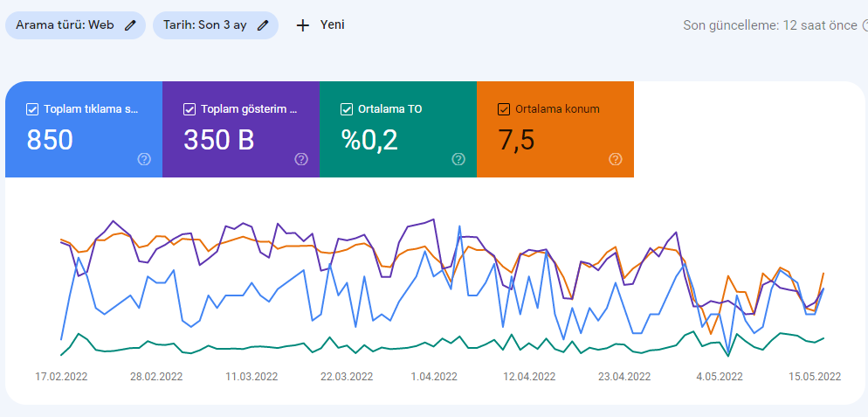Select the 850 total clicks card
The width and height of the screenshot is (868, 417).
(x=84, y=129)
